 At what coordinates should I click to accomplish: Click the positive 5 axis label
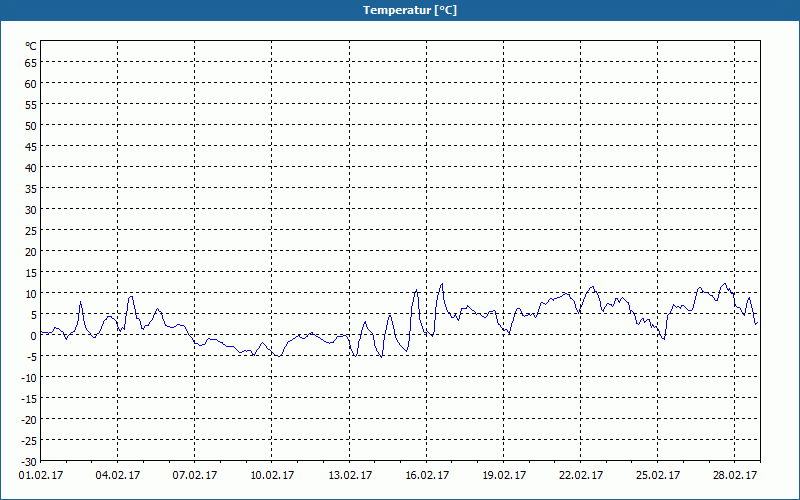[34, 315]
